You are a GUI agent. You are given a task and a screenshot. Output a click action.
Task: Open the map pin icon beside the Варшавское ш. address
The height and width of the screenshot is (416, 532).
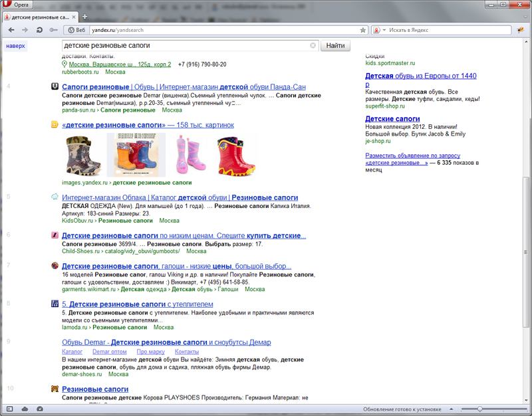[65, 64]
